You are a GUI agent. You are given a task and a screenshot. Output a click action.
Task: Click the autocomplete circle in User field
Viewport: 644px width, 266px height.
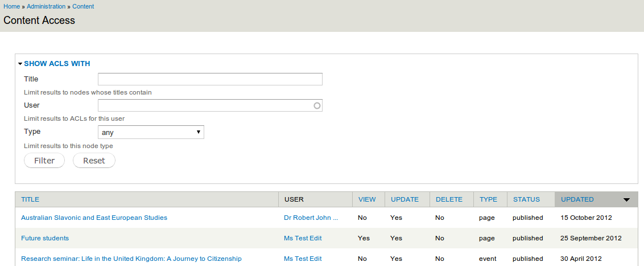(317, 106)
